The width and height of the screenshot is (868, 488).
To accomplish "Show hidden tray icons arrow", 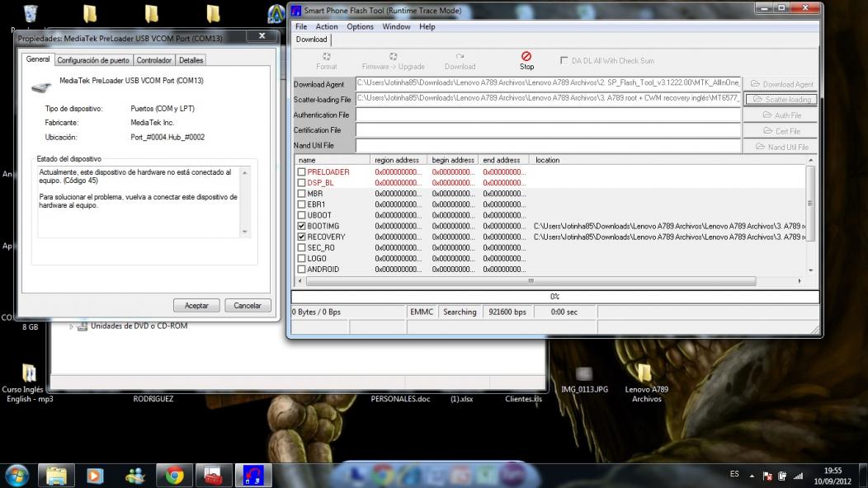I will click(x=752, y=476).
